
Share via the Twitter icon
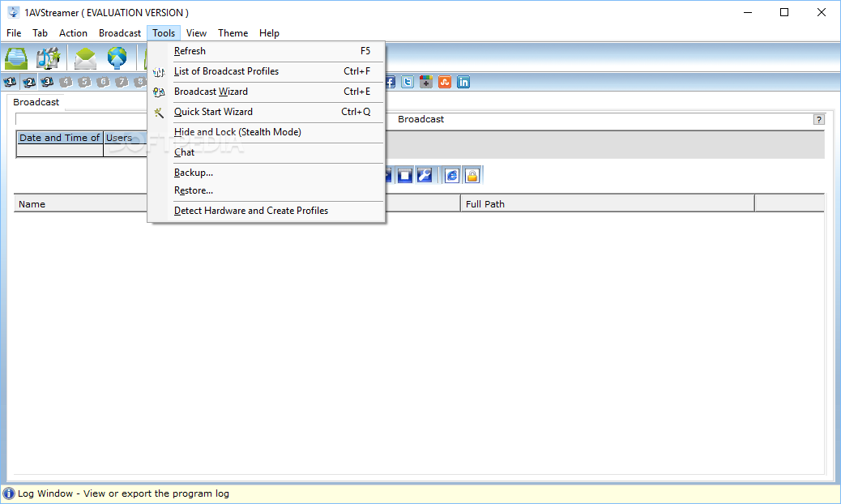click(x=408, y=82)
